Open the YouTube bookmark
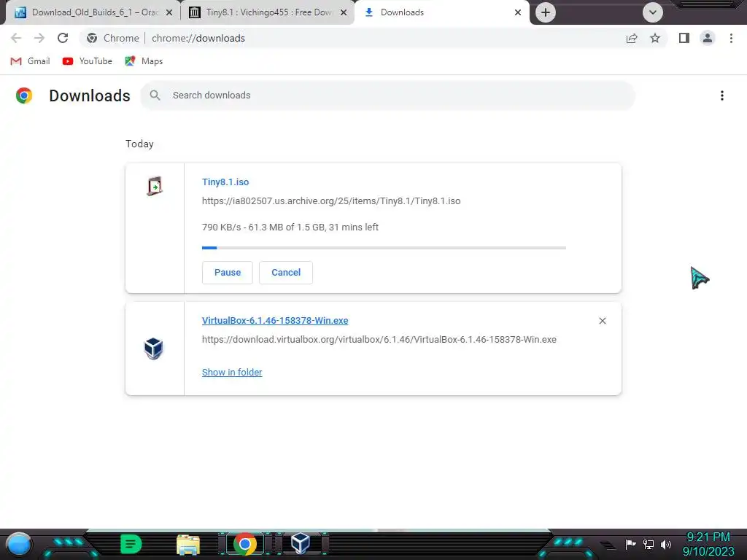Viewport: 747px width, 560px height. pos(88,61)
